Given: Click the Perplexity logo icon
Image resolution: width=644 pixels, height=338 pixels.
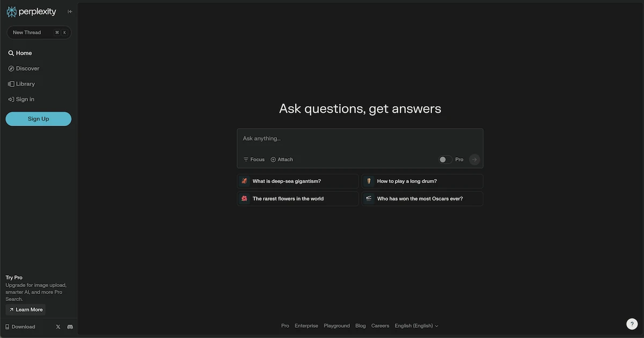Looking at the screenshot, I should [11, 11].
